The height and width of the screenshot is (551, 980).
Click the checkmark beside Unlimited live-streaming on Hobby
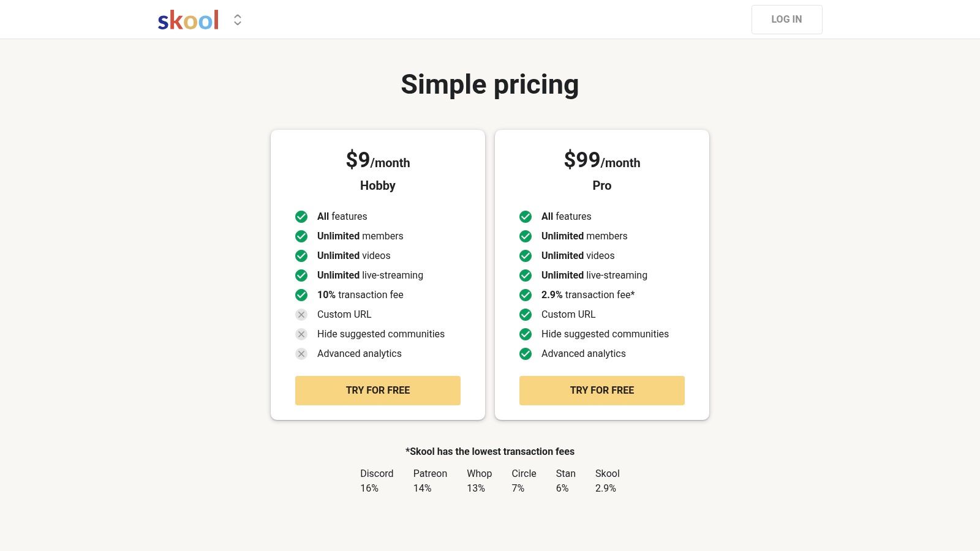(301, 275)
